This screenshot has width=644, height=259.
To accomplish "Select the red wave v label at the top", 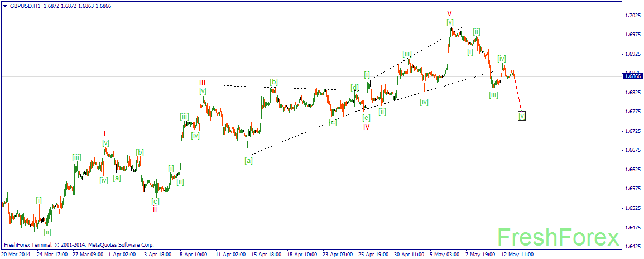I will [450, 13].
